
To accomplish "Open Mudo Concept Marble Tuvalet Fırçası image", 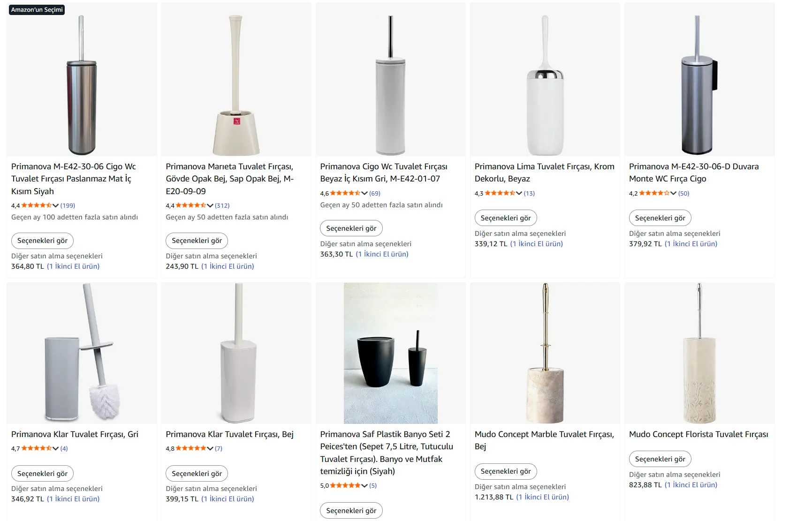I will point(545,353).
